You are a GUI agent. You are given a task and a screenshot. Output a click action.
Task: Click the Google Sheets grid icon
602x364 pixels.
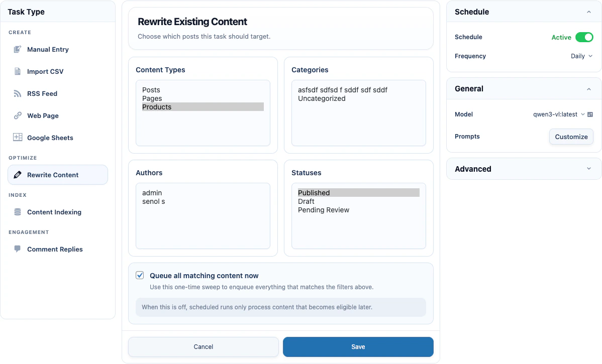[18, 137]
